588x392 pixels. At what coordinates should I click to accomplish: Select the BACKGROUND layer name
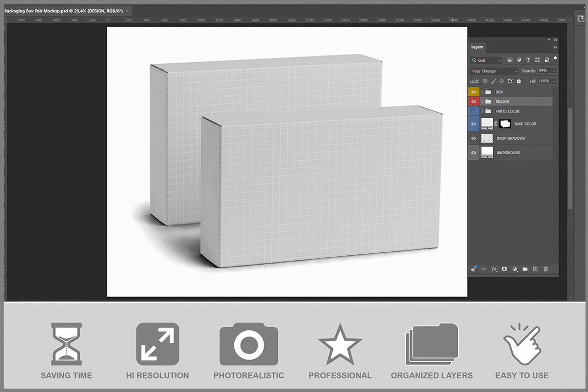click(509, 153)
